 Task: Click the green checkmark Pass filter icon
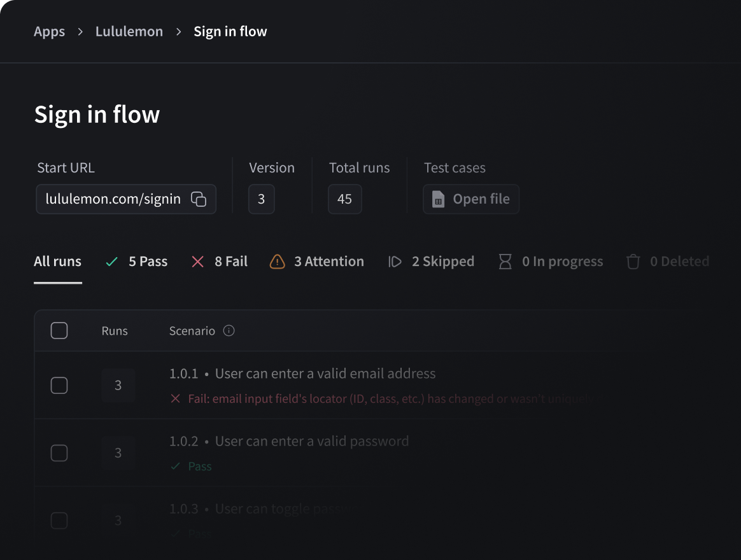point(111,261)
